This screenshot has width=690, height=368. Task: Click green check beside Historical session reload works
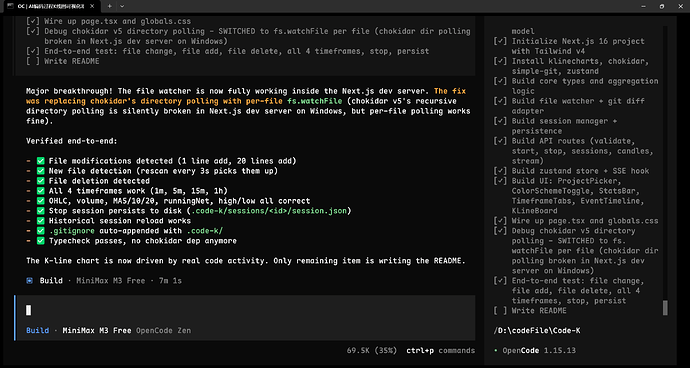pyautogui.click(x=40, y=221)
